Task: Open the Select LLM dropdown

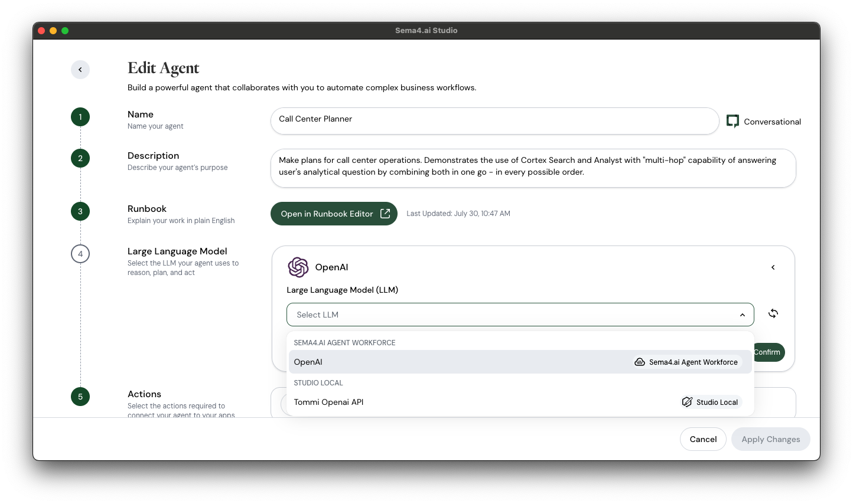Action: tap(520, 315)
